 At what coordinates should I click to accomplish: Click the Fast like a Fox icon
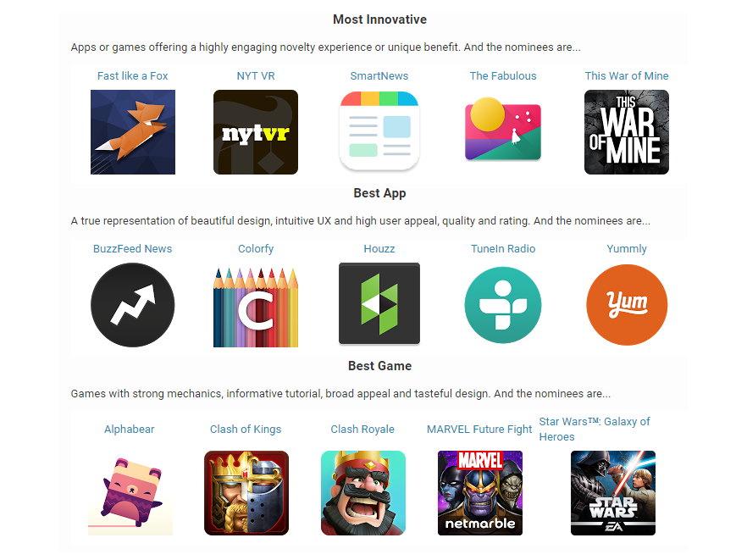click(133, 132)
